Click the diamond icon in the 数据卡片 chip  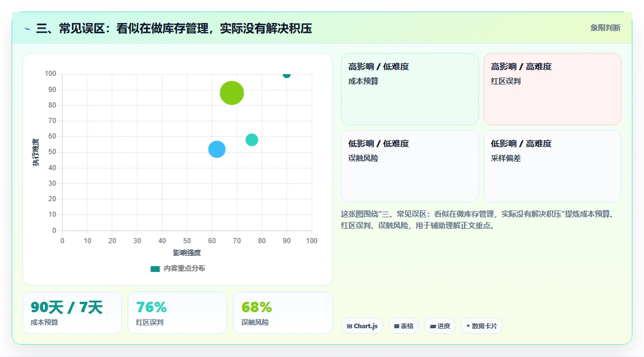(x=468, y=326)
